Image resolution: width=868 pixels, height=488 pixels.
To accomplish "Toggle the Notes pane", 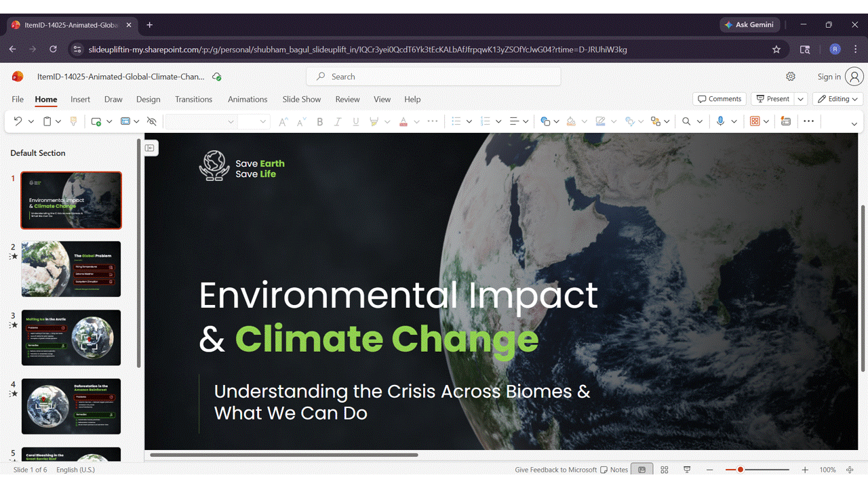I will [615, 470].
